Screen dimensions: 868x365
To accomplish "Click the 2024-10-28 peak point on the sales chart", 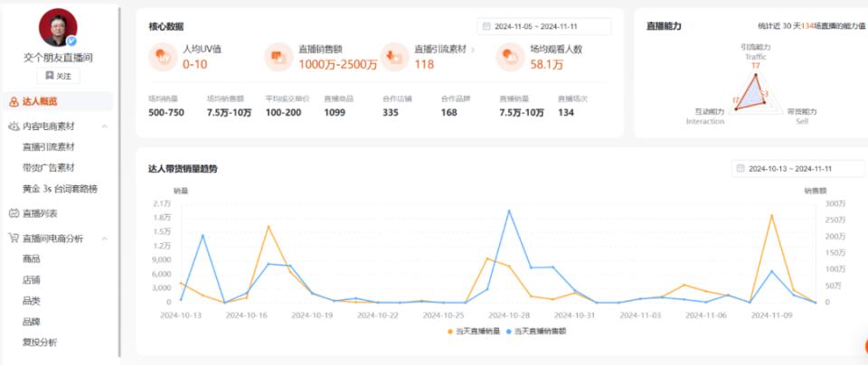I will click(x=509, y=211).
